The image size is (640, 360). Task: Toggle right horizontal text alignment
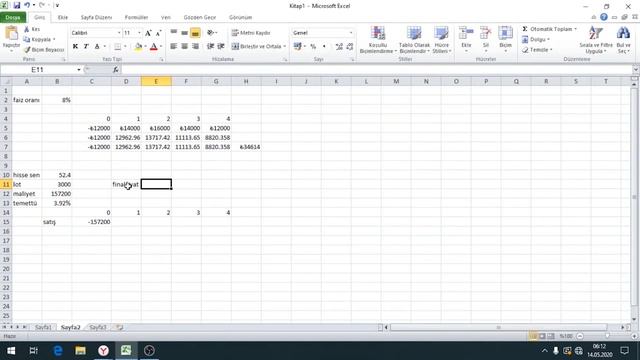point(196,47)
